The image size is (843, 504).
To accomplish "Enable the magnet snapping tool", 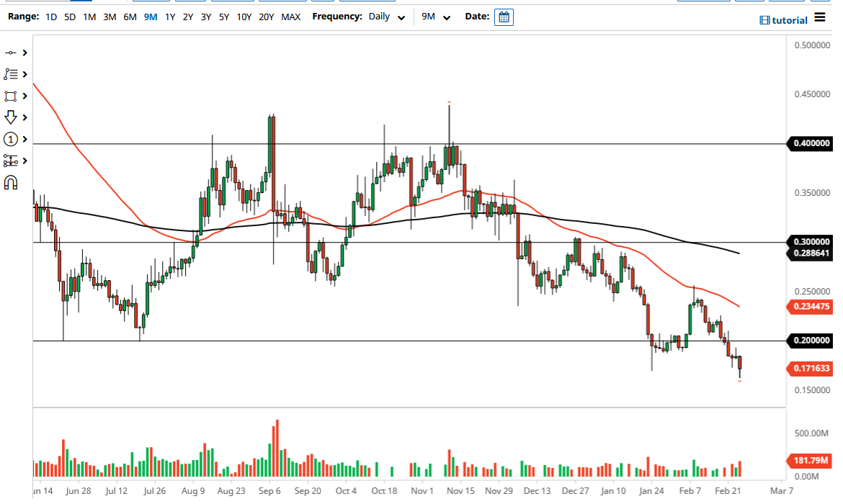I will [11, 182].
